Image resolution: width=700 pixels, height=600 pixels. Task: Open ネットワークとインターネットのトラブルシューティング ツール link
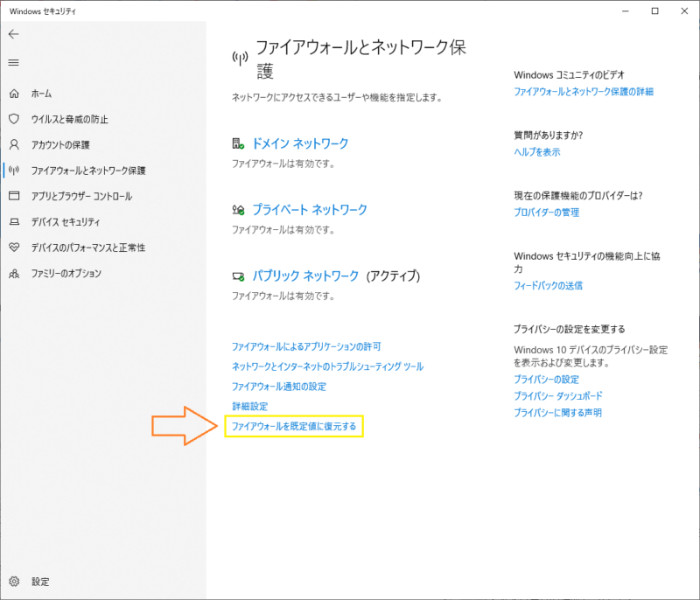(327, 366)
